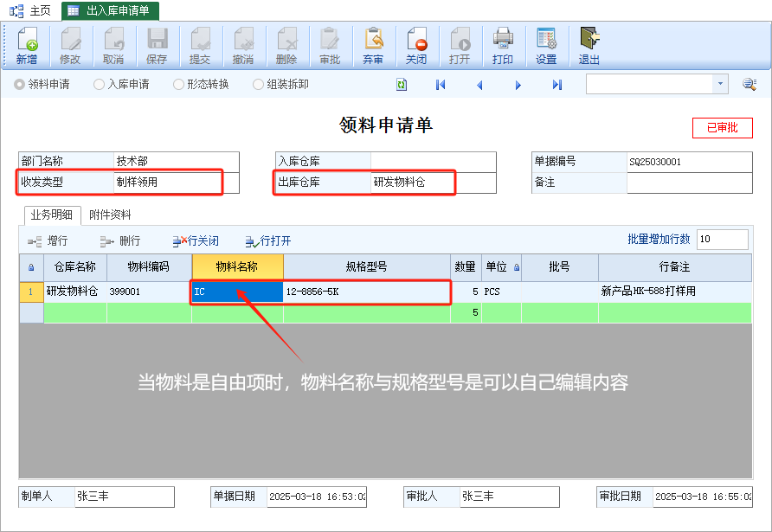Viewport: 772px width, 532px height.
Task: Go to the previous record
Action: [x=479, y=85]
